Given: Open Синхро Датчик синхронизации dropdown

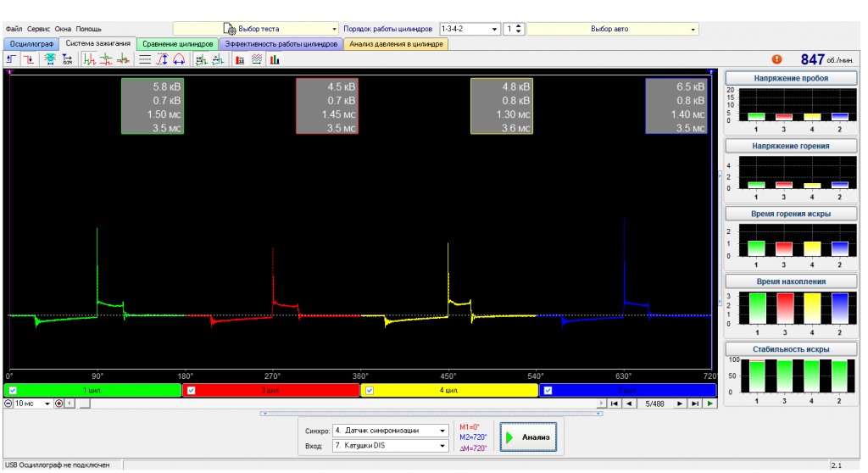Looking at the screenshot, I should click(390, 431).
